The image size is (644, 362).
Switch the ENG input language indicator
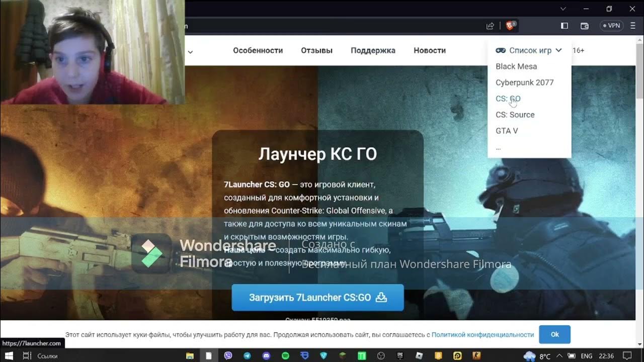click(586, 356)
